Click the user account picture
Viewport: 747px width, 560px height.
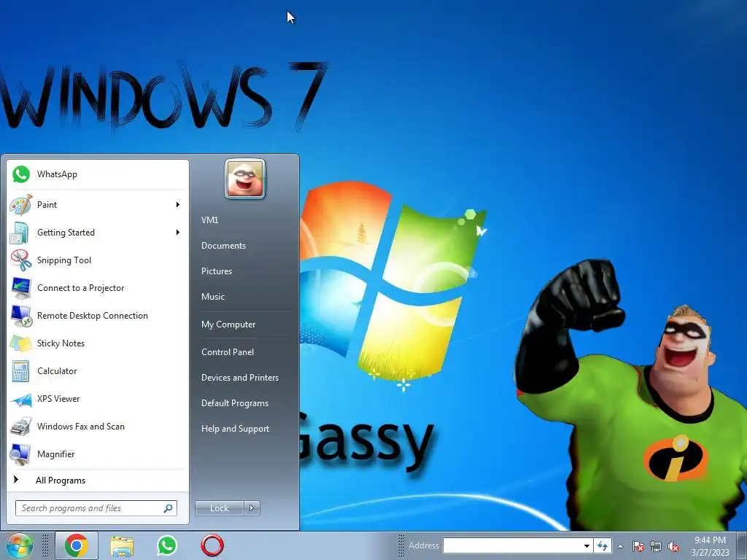pyautogui.click(x=245, y=179)
